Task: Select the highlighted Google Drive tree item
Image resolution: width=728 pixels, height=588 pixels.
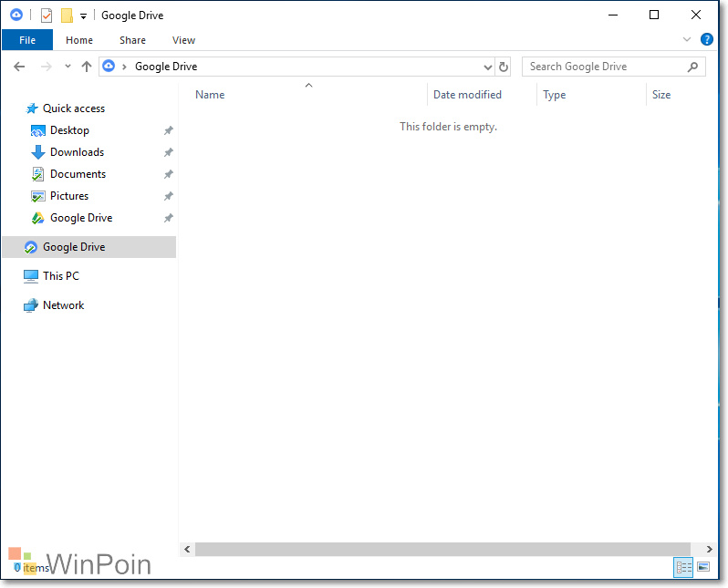Action: coord(89,247)
